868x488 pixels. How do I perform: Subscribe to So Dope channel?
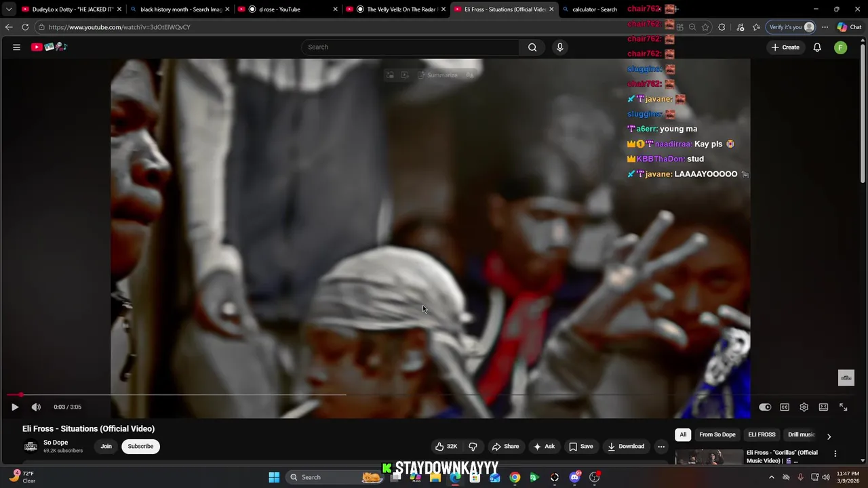pos(140,446)
